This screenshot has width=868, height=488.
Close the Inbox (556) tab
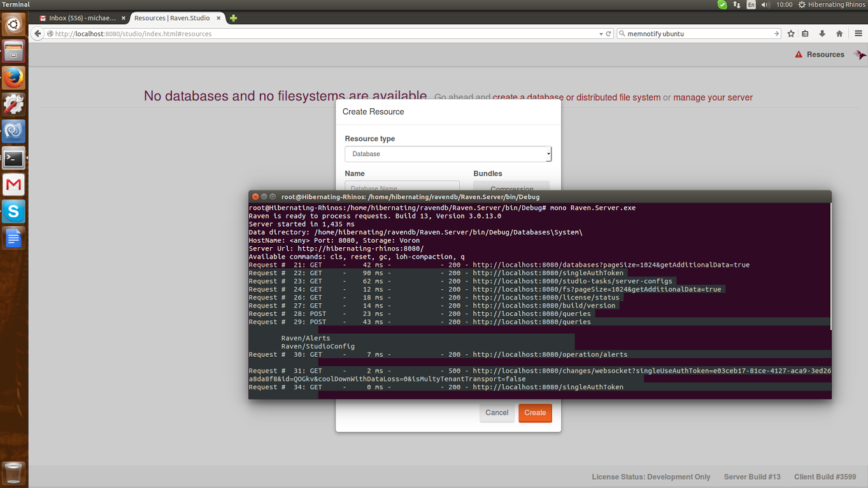tap(124, 18)
